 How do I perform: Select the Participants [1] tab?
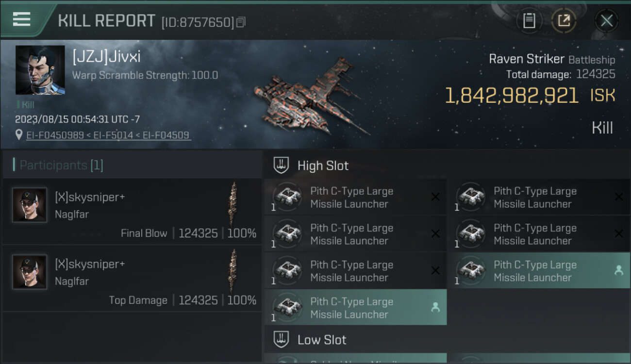[x=61, y=165]
